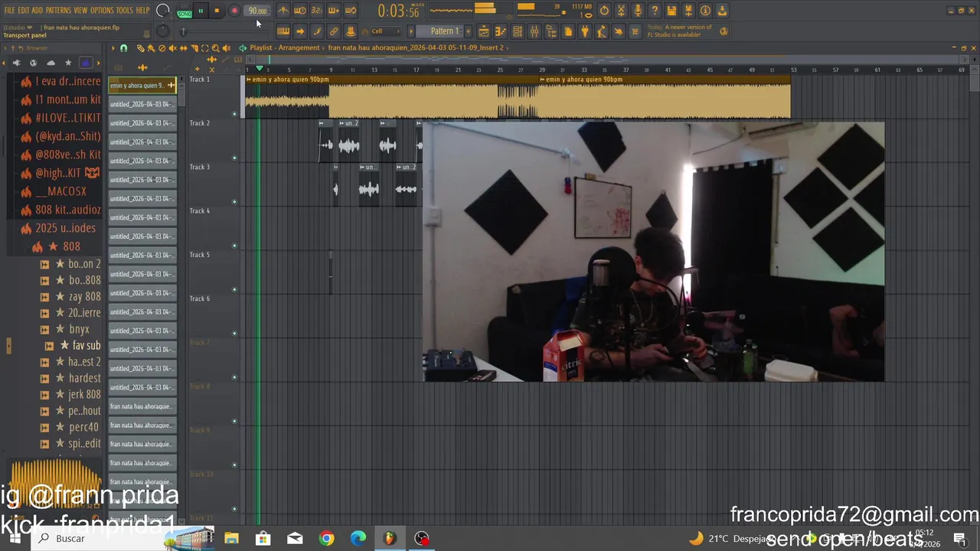Stop playback with the stop button
Image resolution: width=980 pixels, height=551 pixels.
(x=217, y=11)
